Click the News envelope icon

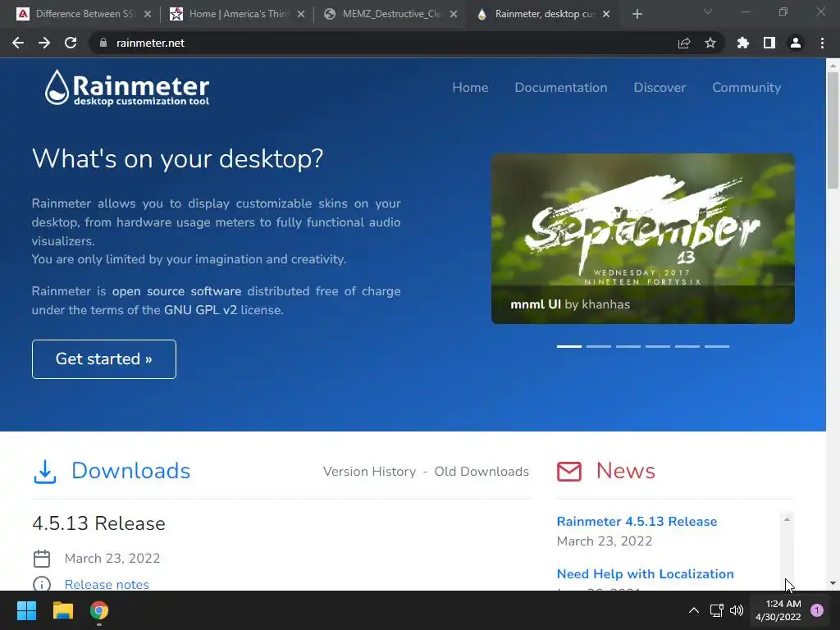(569, 472)
